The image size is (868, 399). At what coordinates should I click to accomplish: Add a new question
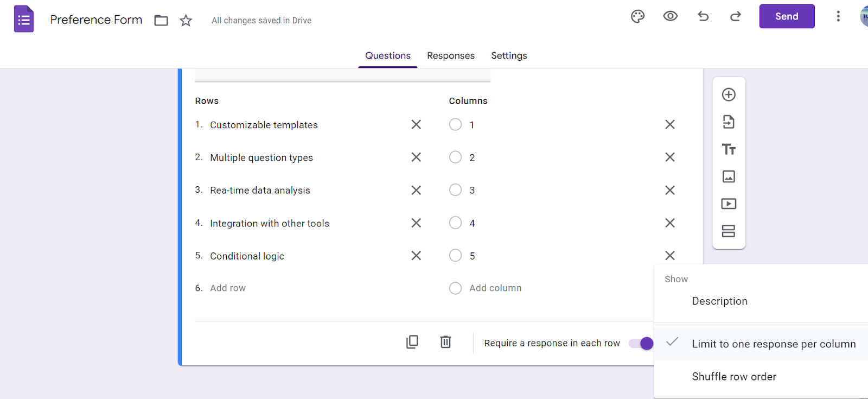click(729, 94)
